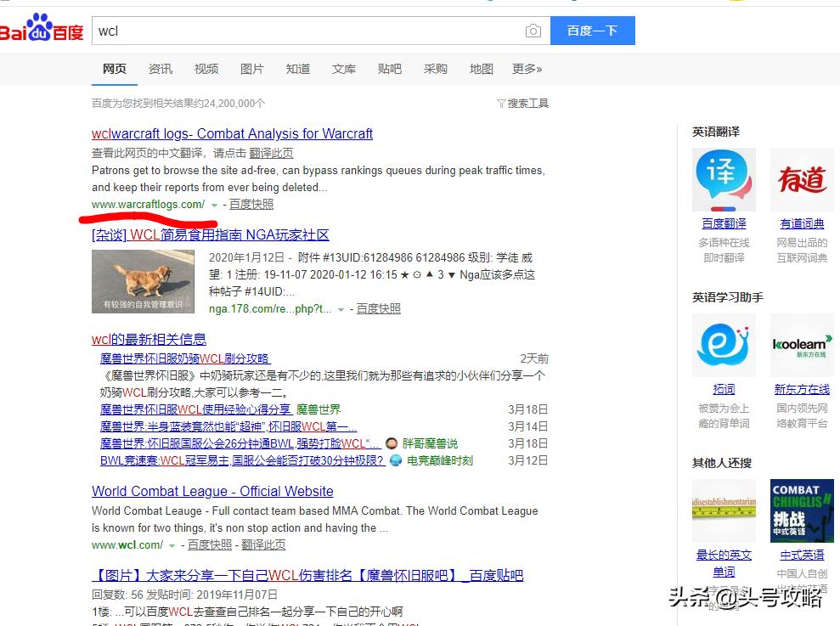
Task: Click the 百度一下 search button
Action: 593,31
